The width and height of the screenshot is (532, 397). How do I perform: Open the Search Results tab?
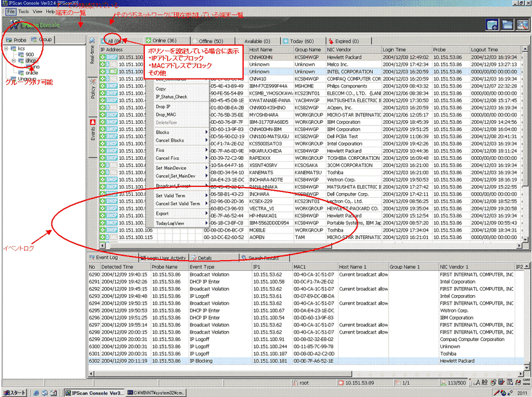pyautogui.click(x=264, y=258)
